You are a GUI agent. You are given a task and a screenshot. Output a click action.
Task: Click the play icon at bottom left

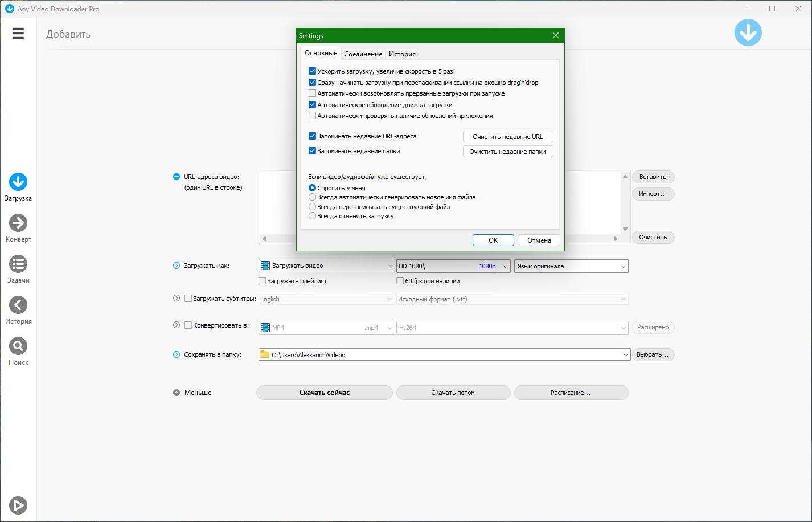(18, 505)
